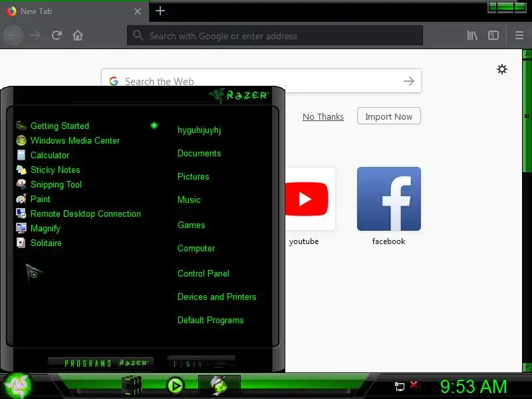Screen dimensions: 532x399
Task: Launch Windows Media Center
Action: pos(75,140)
